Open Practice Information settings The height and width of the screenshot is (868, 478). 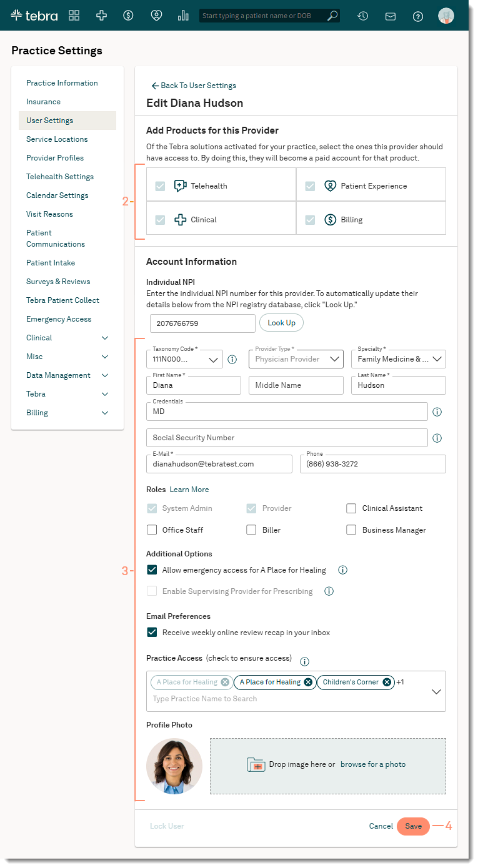point(62,83)
